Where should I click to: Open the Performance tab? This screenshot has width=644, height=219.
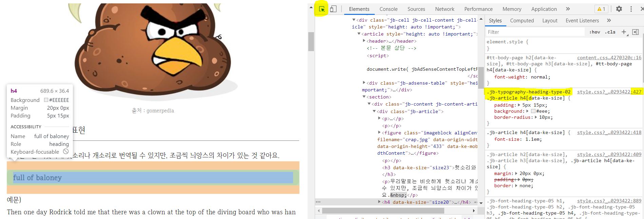click(478, 9)
